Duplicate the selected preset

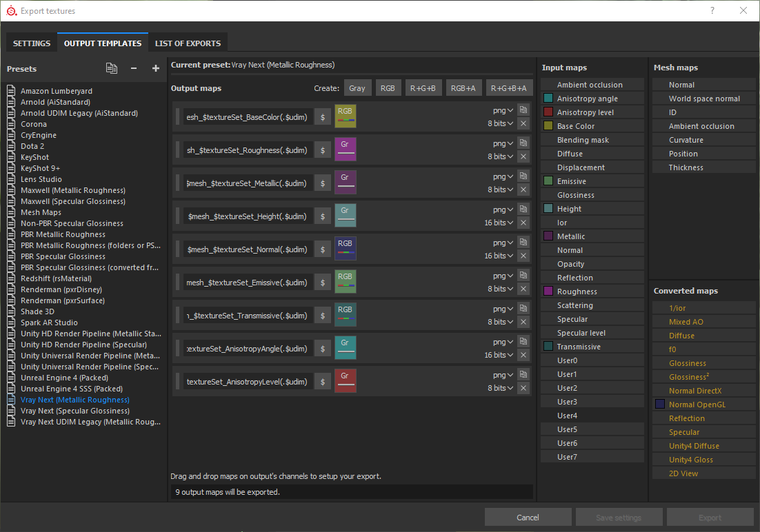click(x=112, y=68)
